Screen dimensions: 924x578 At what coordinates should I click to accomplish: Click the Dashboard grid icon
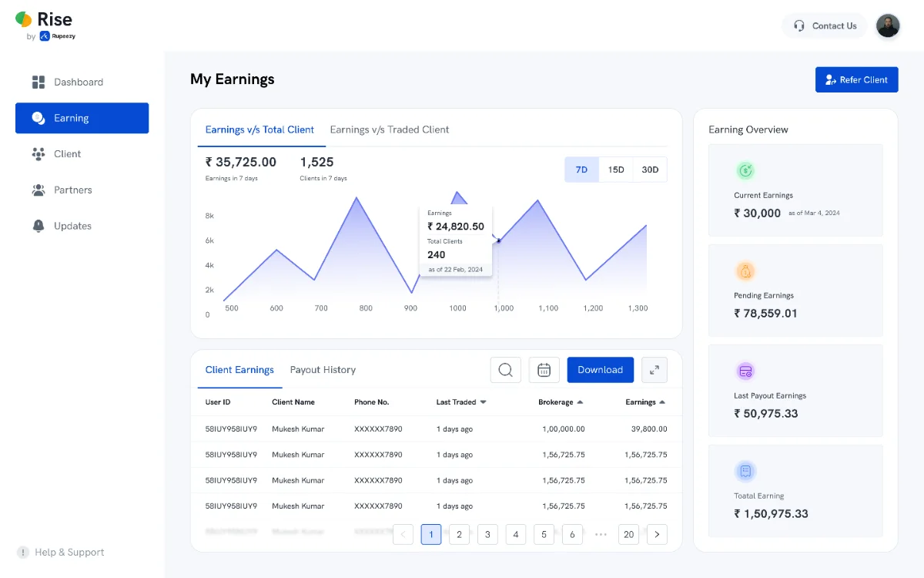point(38,82)
